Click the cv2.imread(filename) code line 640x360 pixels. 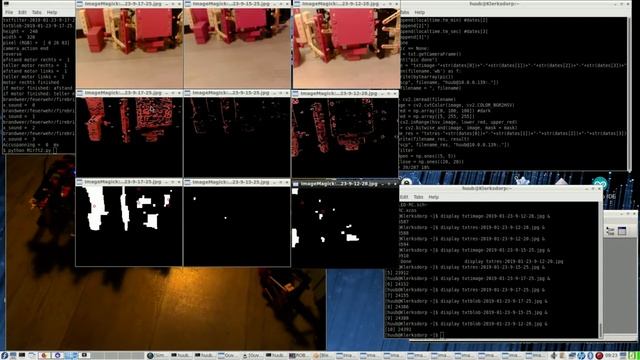click(428, 99)
